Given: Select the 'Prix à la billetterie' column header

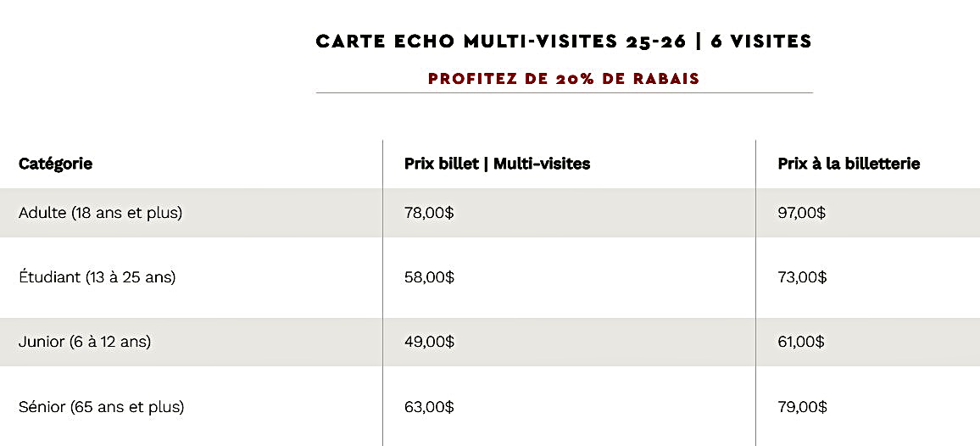Looking at the screenshot, I should coord(849,164).
